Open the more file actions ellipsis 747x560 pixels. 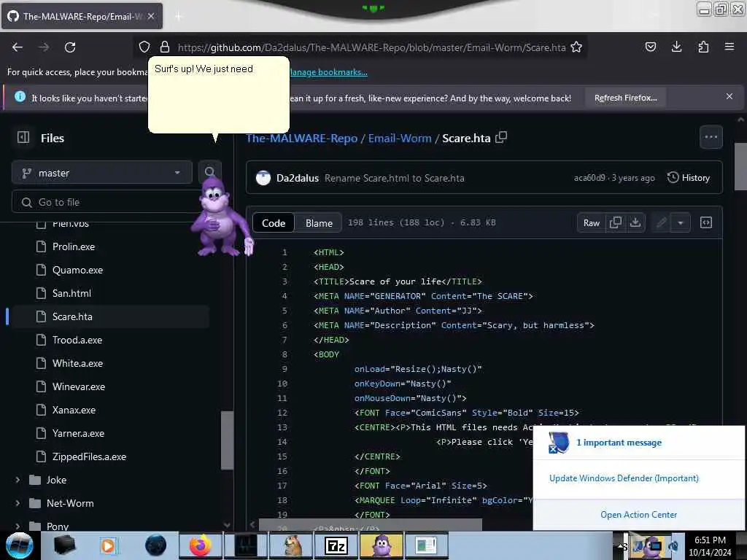pos(711,137)
